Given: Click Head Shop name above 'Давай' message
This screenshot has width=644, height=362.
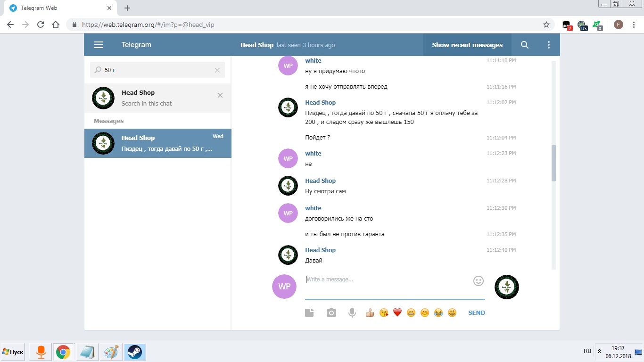Looking at the screenshot, I should [x=320, y=250].
